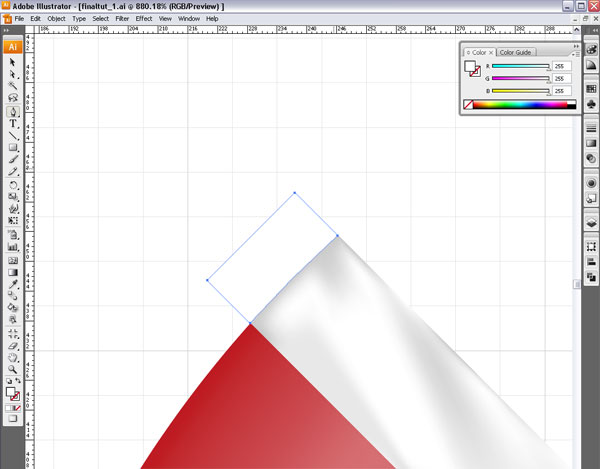Choose the Eraser tool

tap(13, 346)
